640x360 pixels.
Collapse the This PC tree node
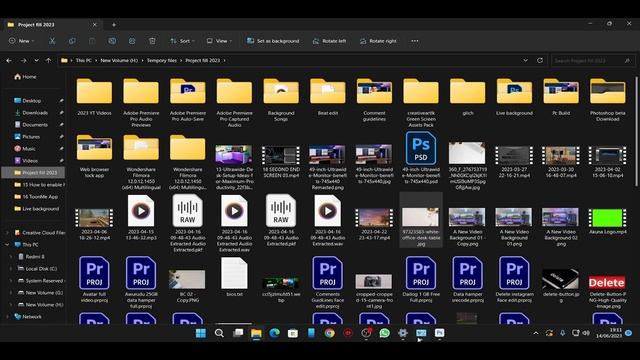point(7,245)
